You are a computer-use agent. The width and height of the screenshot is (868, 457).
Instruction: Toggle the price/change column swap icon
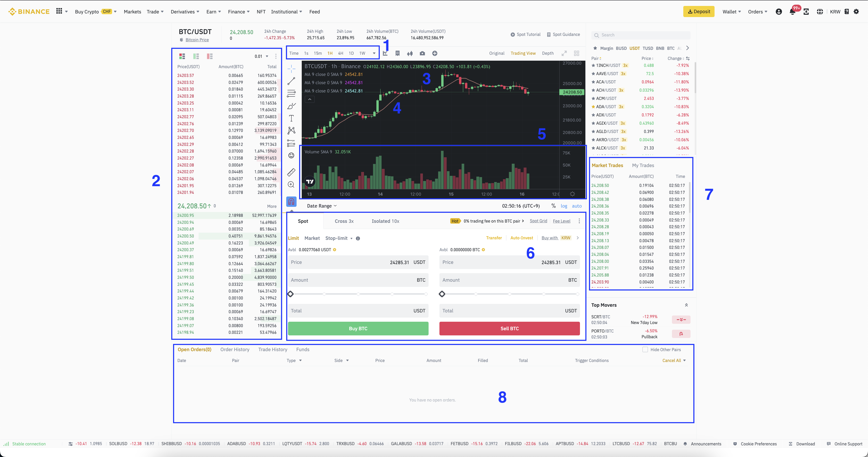click(687, 58)
